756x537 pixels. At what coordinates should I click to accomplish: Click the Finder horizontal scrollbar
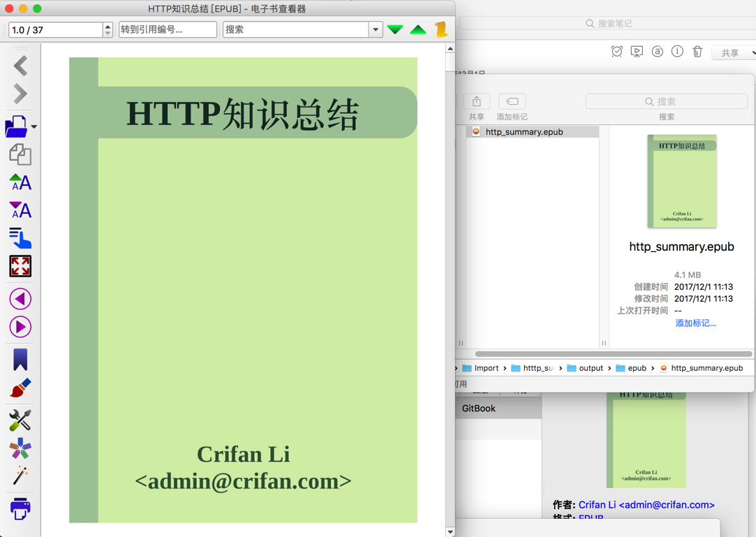[614, 354]
